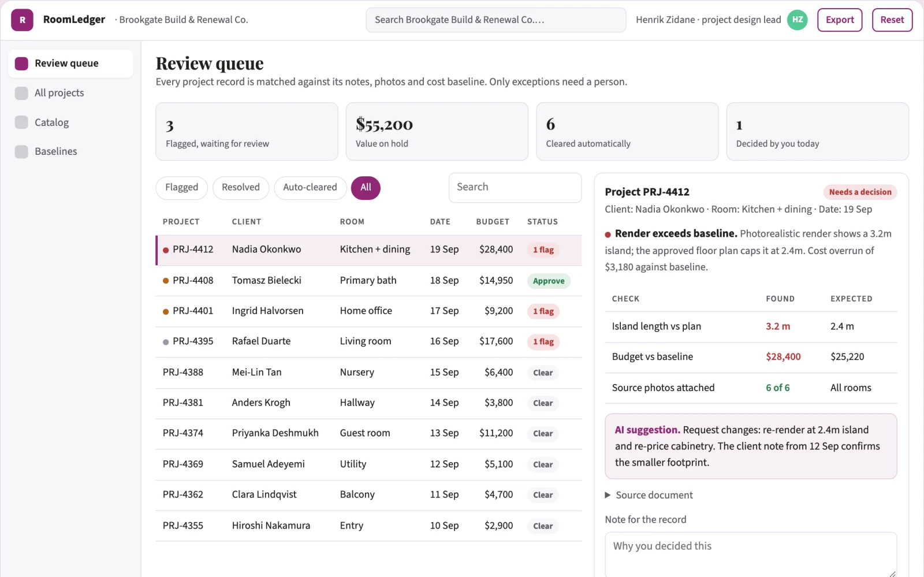Open project PRJ-4369
This screenshot has height=577, width=924.
[x=368, y=464]
